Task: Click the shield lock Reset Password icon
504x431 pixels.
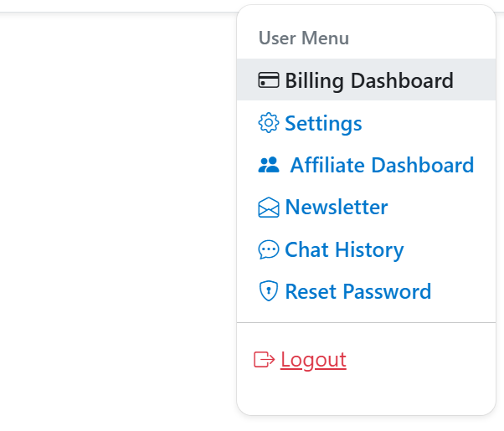Action: click(269, 291)
